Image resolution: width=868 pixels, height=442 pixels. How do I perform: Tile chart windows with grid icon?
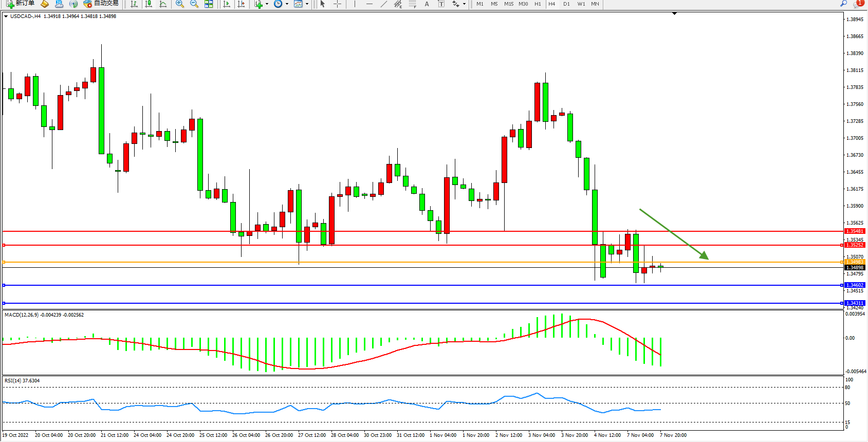pos(209,4)
